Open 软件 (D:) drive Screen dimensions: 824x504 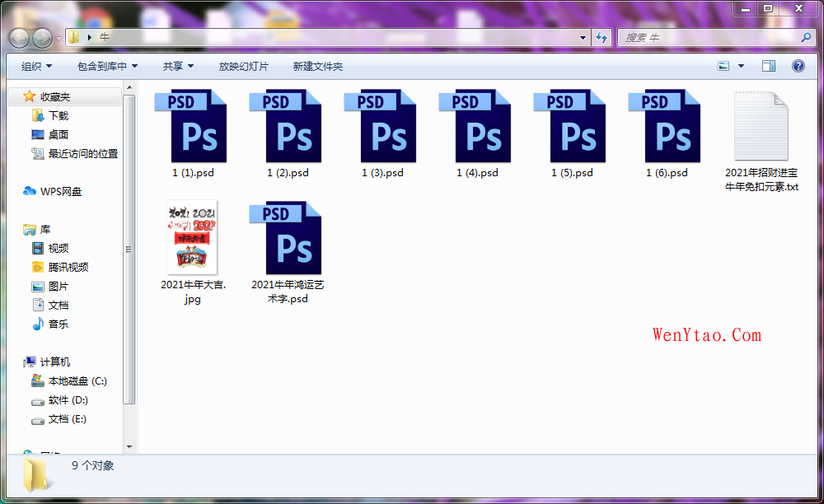pos(68,400)
